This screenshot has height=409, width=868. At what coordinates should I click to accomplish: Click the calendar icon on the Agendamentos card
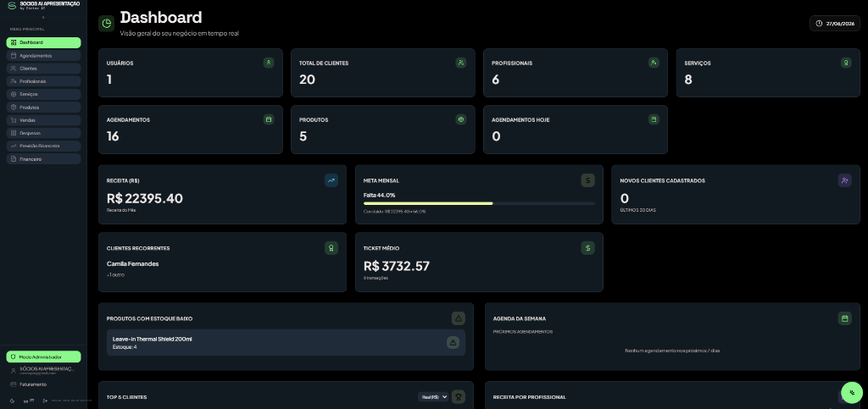pos(269,119)
